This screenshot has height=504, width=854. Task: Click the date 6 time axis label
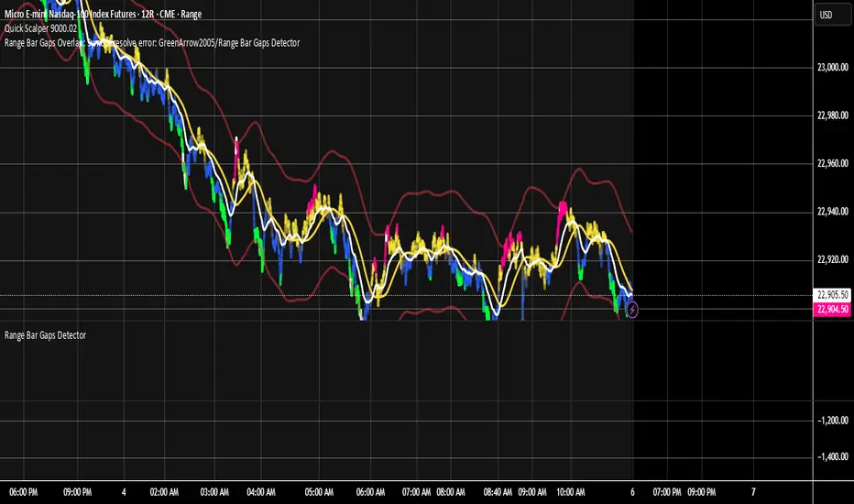pyautogui.click(x=632, y=492)
